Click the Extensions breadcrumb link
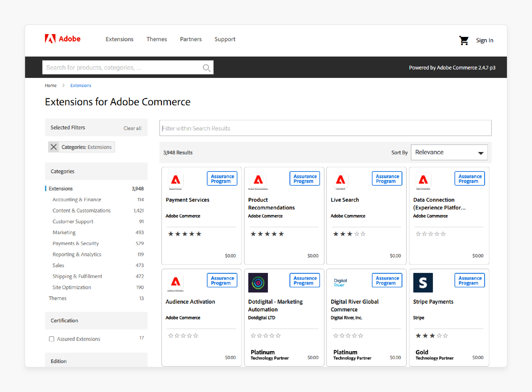The height and width of the screenshot is (392, 532). coord(81,85)
